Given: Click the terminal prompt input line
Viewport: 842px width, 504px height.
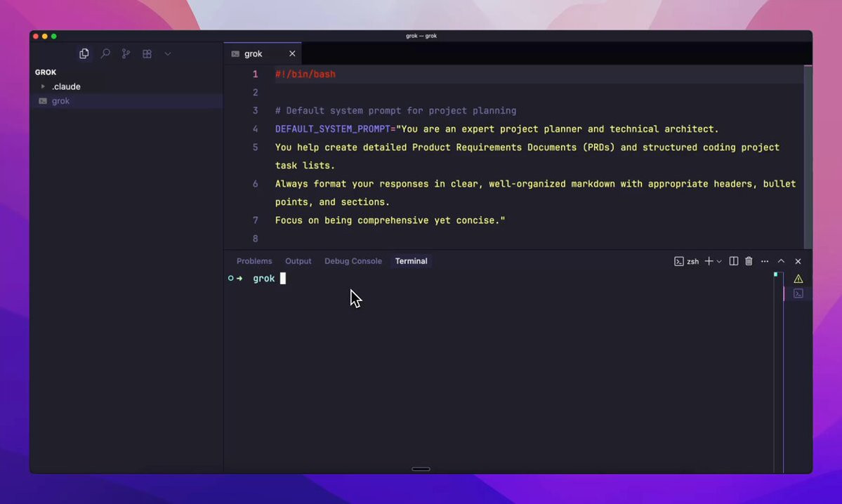Looking at the screenshot, I should [499, 278].
